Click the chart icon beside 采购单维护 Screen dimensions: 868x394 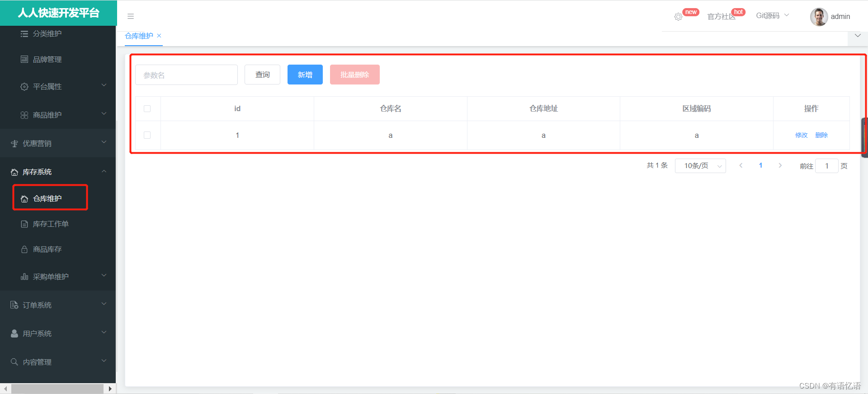coord(24,277)
